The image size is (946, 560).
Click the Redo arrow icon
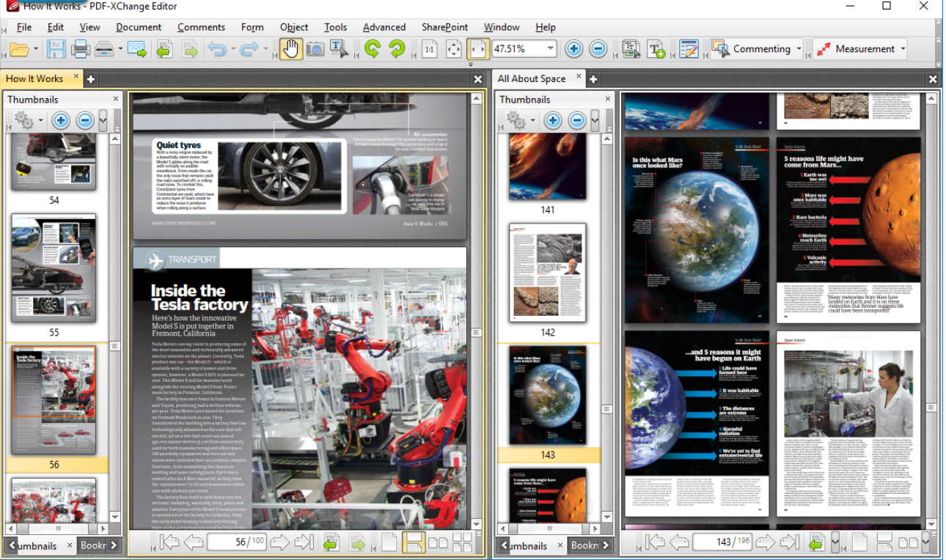pos(250,49)
